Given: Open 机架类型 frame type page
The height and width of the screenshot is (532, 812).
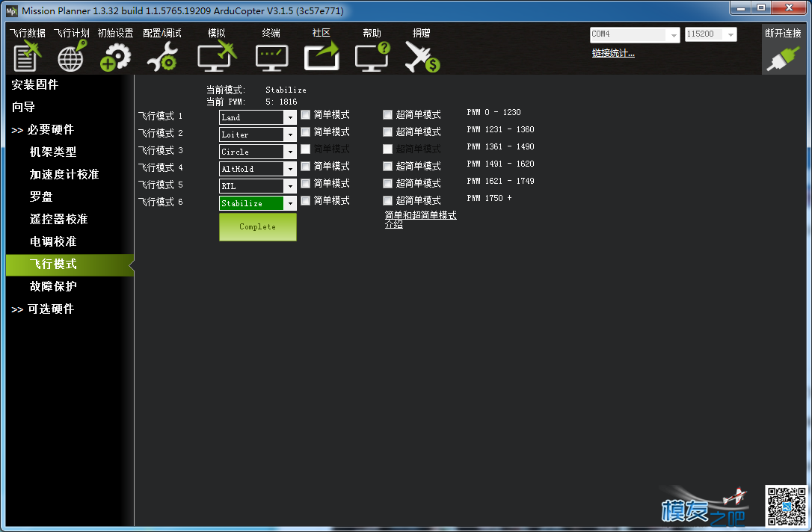Looking at the screenshot, I should coord(53,152).
